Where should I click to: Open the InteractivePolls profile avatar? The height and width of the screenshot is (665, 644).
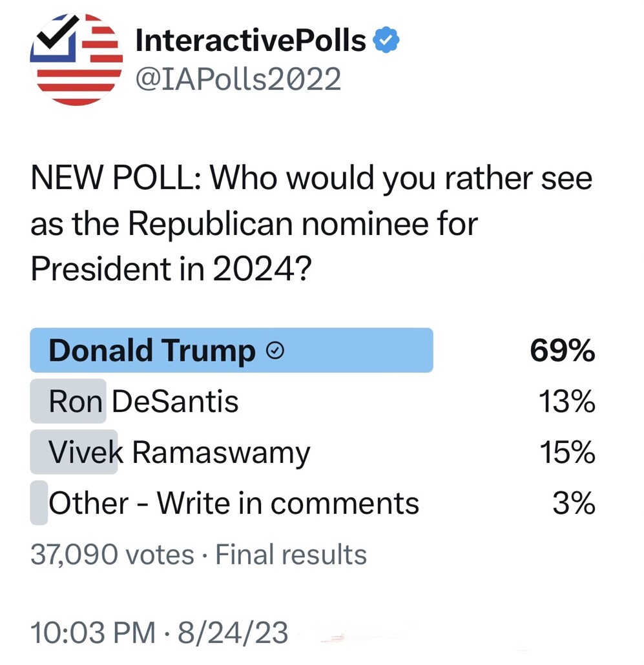(x=76, y=59)
